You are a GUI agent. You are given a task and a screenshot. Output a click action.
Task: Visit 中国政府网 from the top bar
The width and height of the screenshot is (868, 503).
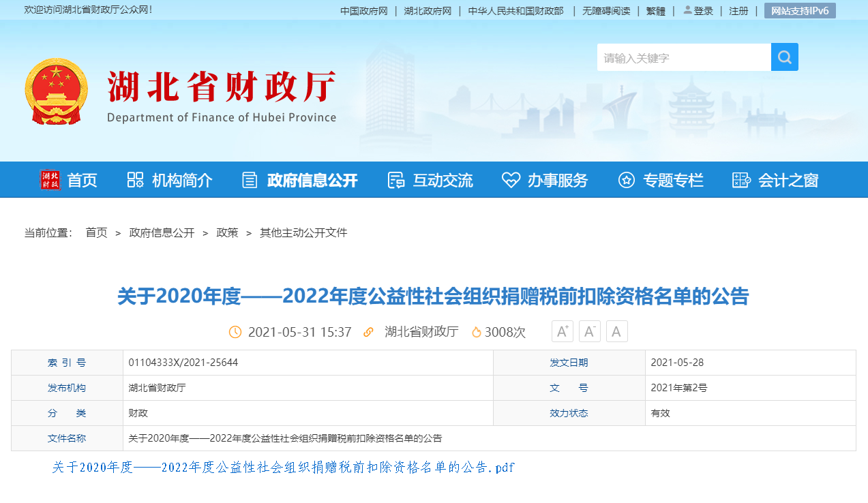tap(364, 11)
